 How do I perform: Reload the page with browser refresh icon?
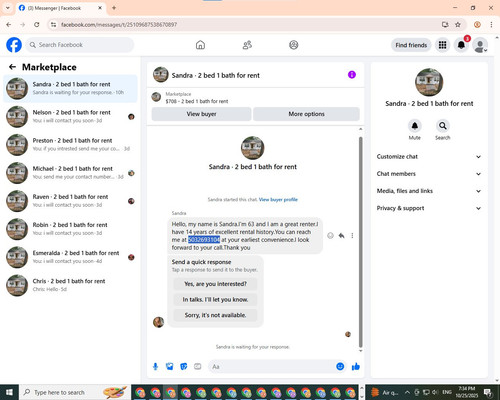point(37,24)
